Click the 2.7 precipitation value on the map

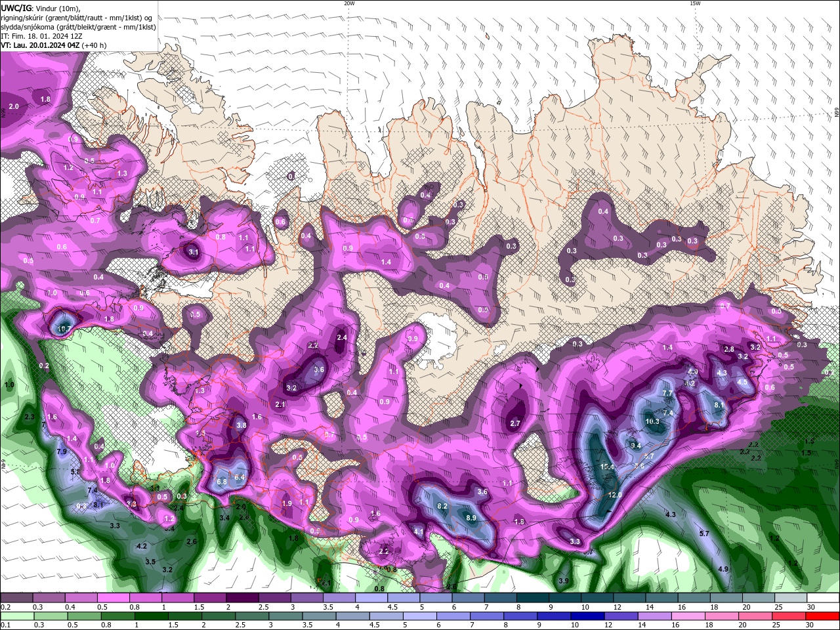[515, 423]
